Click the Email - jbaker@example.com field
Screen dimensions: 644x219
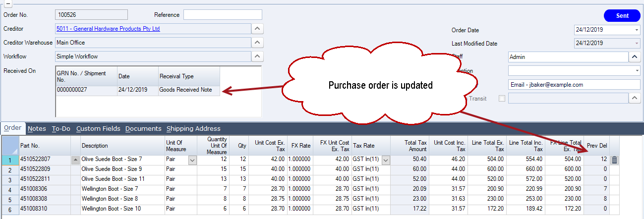pyautogui.click(x=574, y=85)
